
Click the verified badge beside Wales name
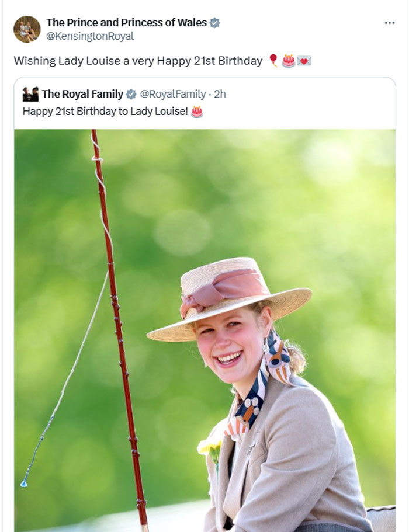(x=214, y=23)
